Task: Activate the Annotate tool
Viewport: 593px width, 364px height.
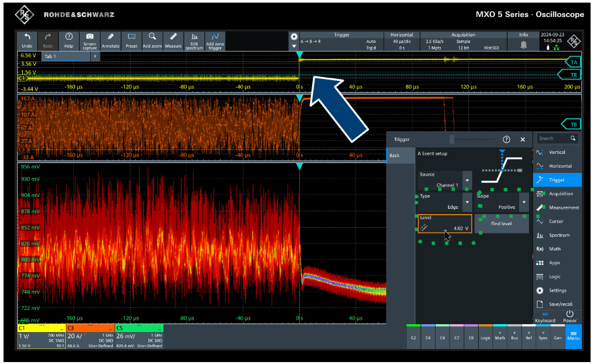Action: click(x=110, y=40)
